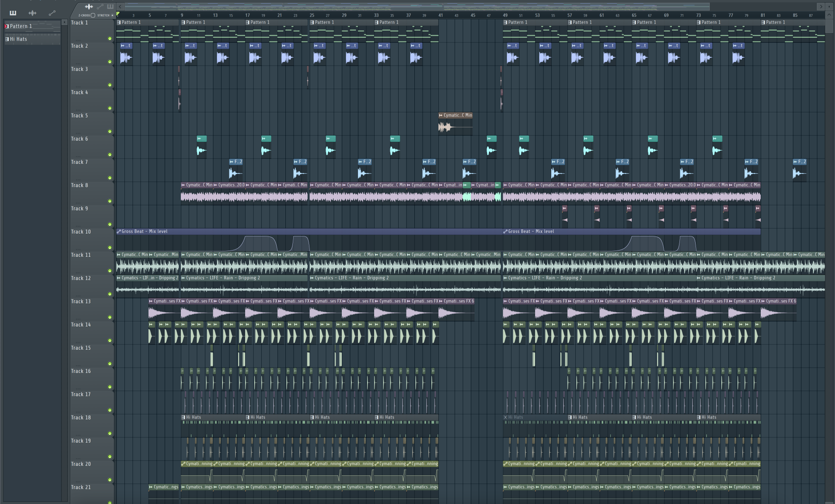Mute Track 2 with its green LED

[110, 62]
